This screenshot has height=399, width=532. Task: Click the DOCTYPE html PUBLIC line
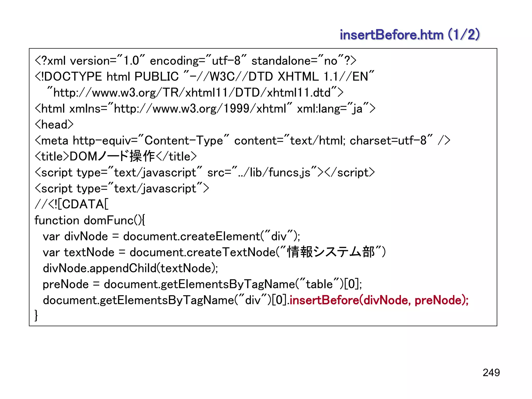(204, 77)
